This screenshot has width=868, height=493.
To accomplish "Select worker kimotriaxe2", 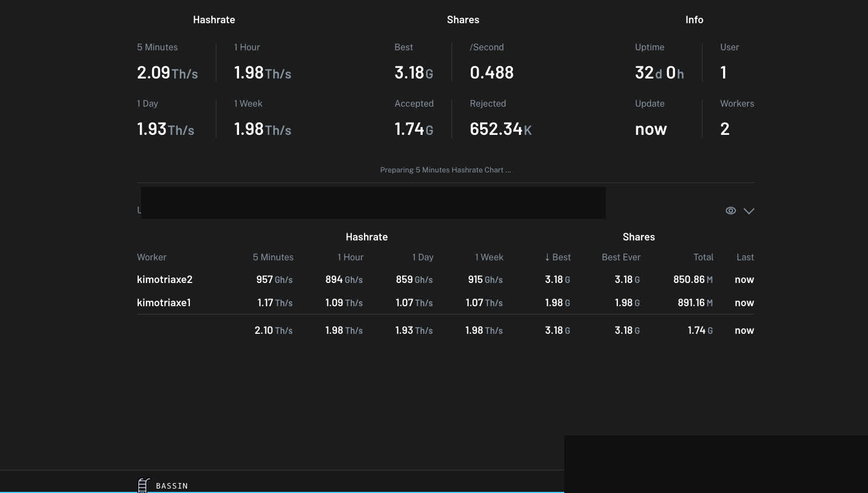I will (x=165, y=280).
